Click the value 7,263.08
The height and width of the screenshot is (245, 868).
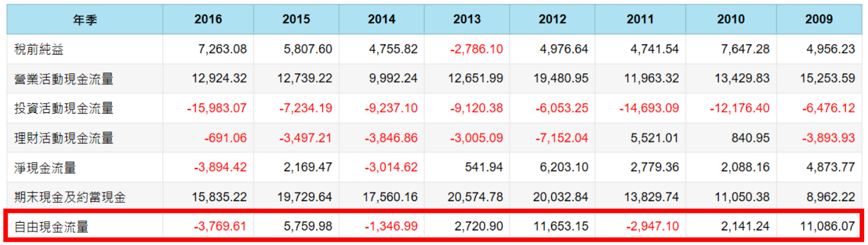point(222,49)
